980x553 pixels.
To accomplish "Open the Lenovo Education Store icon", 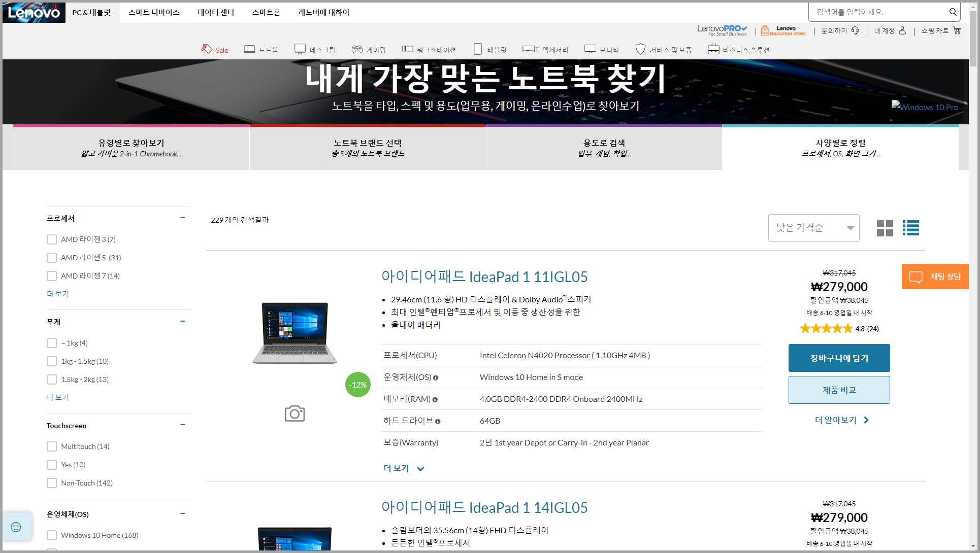I will click(x=783, y=30).
